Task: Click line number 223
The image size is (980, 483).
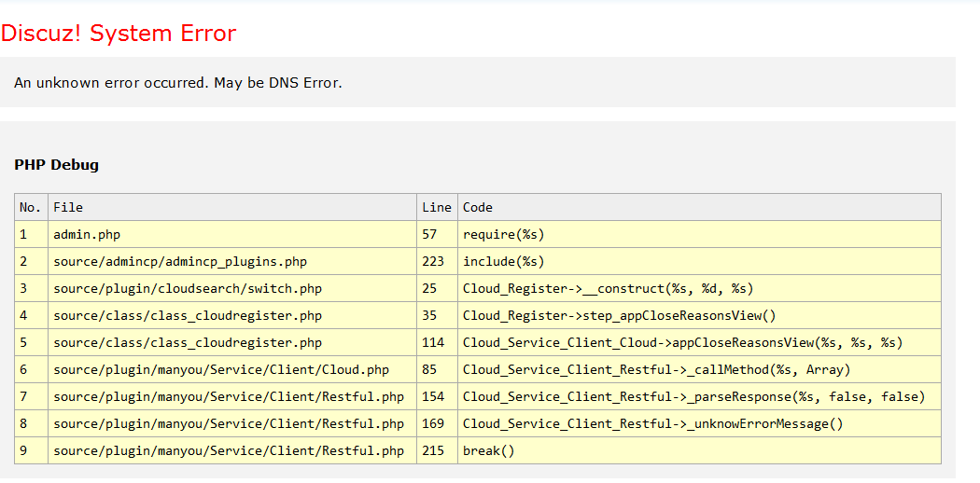Action: [x=438, y=261]
